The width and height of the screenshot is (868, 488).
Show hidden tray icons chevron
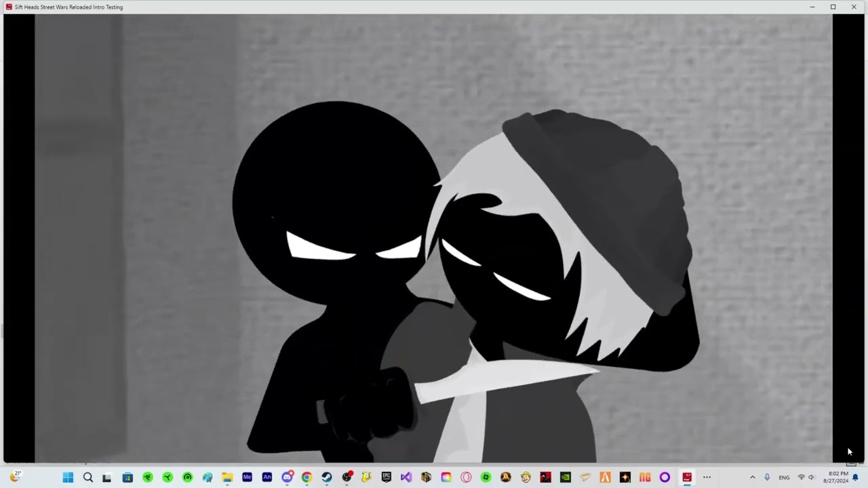pyautogui.click(x=752, y=477)
